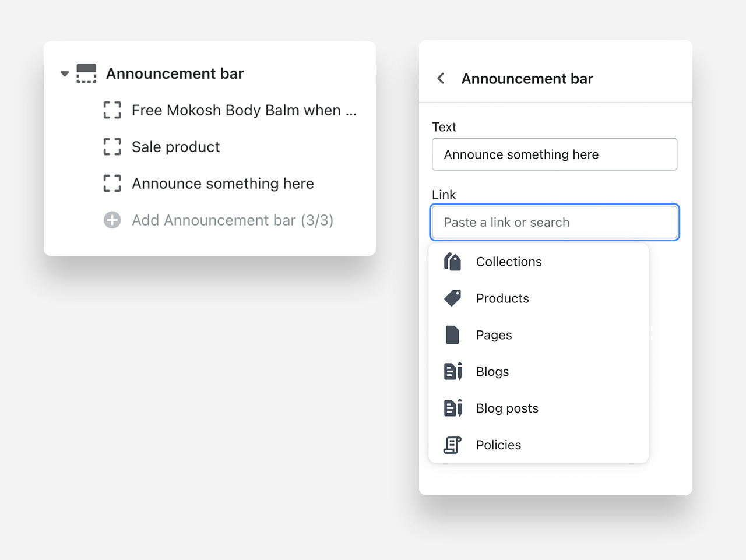Click the Policies scroll icon
This screenshot has height=560, width=746.
tap(453, 445)
